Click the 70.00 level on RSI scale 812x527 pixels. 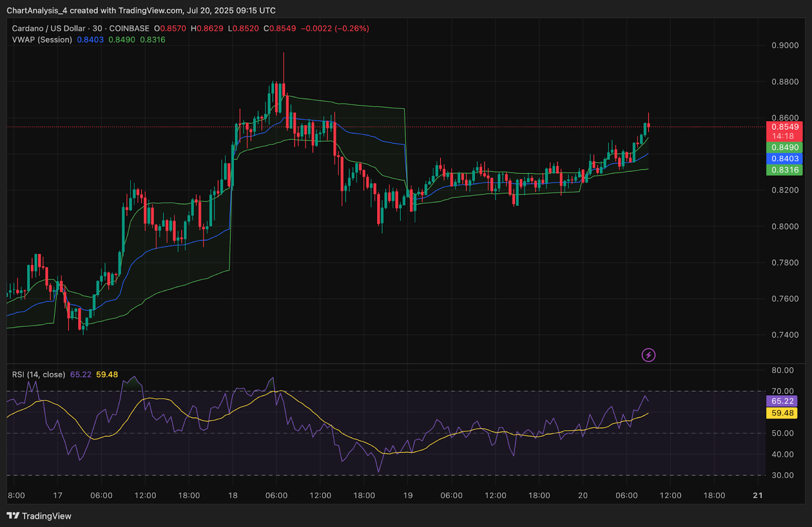[x=782, y=391]
